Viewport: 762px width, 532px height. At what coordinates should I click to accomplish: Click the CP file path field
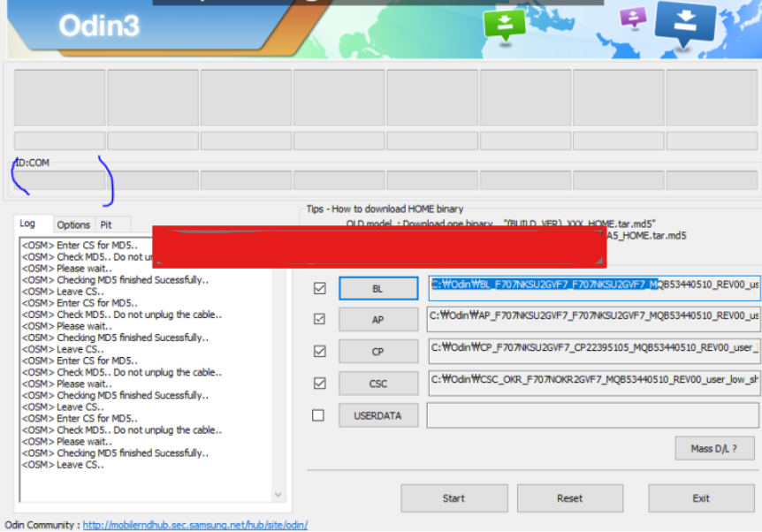coord(594,351)
